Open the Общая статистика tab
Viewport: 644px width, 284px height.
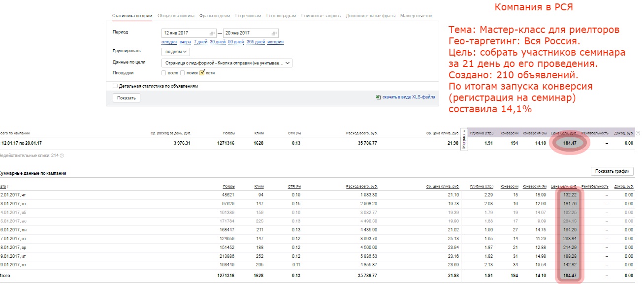coord(176,16)
